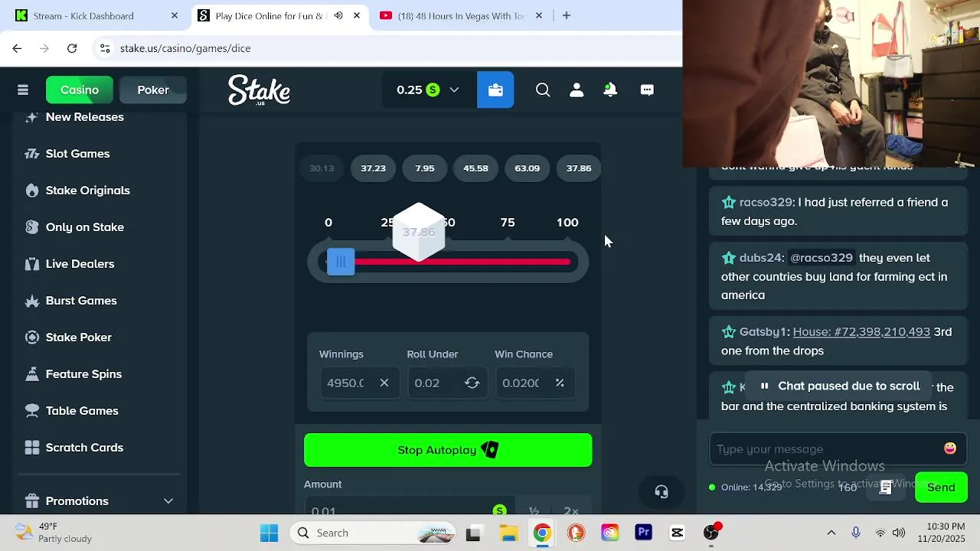This screenshot has height=551, width=980.
Task: Open Feature Spins category
Action: click(84, 374)
